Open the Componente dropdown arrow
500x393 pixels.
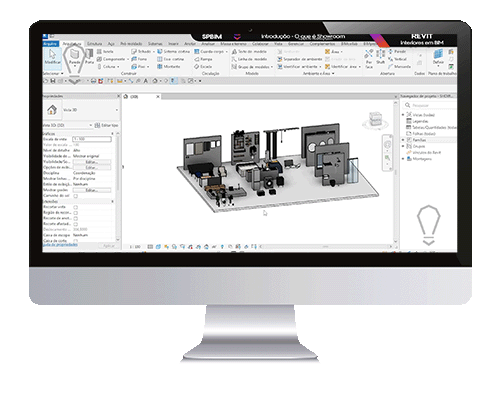(x=128, y=59)
